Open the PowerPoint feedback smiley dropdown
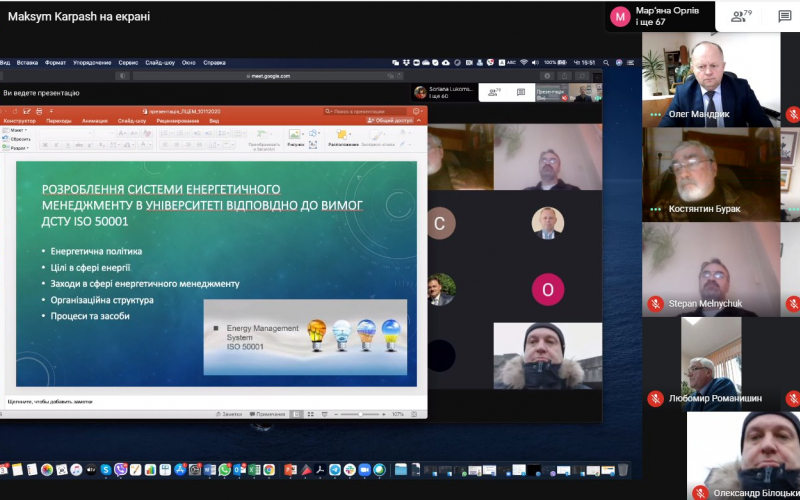Screen dimensions: 800x500 417,111
